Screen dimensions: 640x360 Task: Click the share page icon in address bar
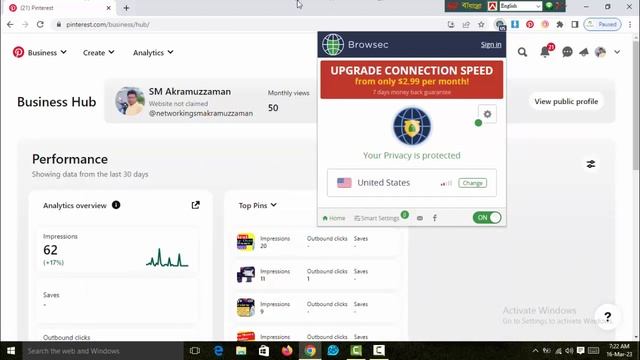coord(466,24)
